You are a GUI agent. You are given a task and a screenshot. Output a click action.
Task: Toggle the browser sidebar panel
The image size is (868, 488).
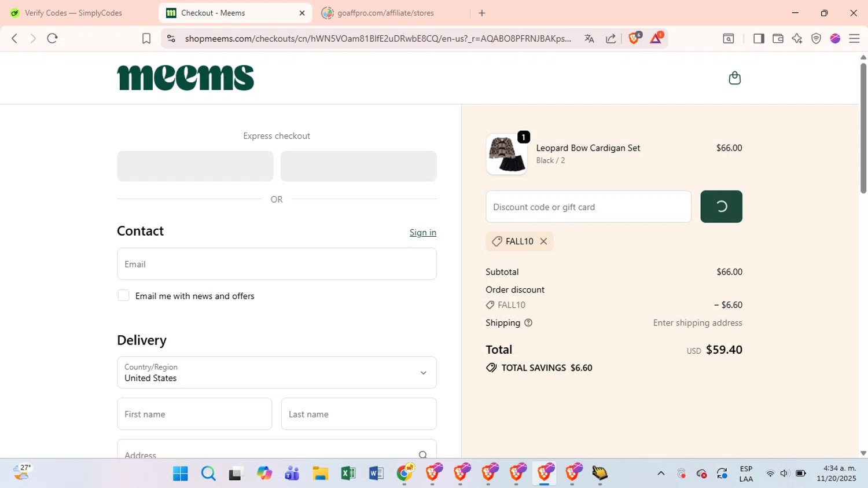click(759, 38)
